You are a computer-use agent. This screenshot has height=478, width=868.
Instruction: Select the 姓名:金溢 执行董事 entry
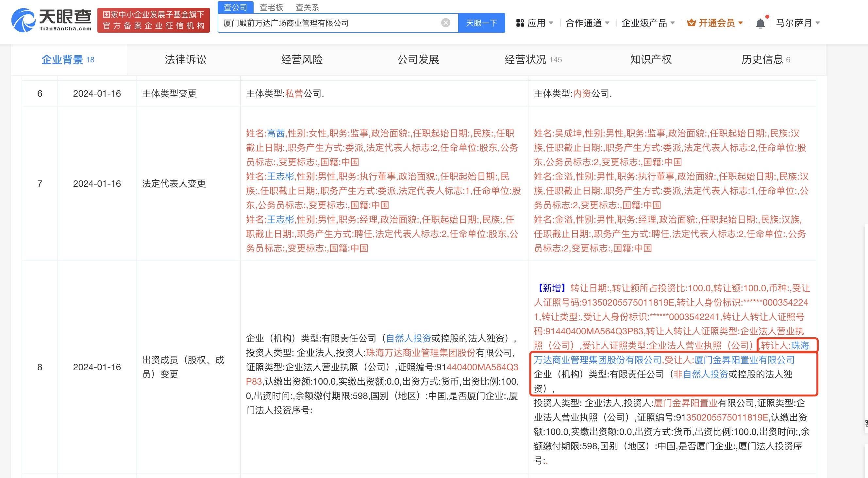[671, 191]
